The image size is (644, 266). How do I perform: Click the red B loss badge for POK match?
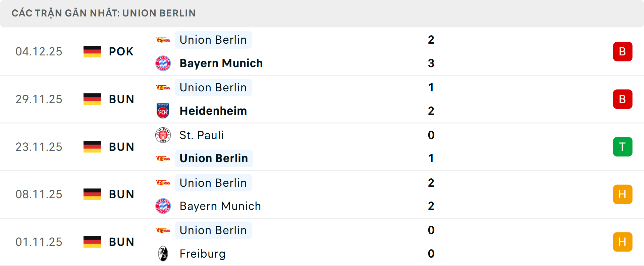click(x=623, y=51)
